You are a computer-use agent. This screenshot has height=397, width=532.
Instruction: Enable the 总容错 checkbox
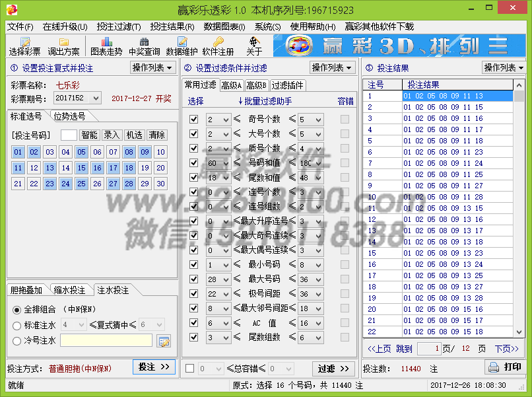(x=190, y=369)
